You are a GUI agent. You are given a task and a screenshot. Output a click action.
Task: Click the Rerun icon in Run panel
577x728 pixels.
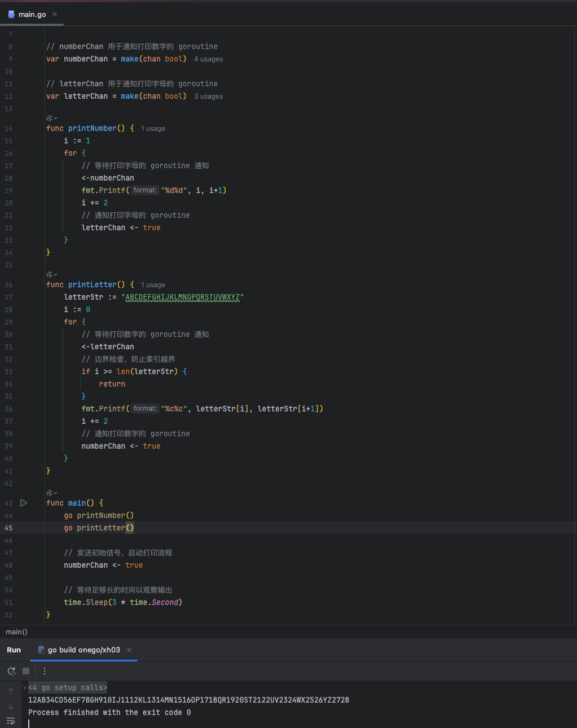(x=11, y=671)
